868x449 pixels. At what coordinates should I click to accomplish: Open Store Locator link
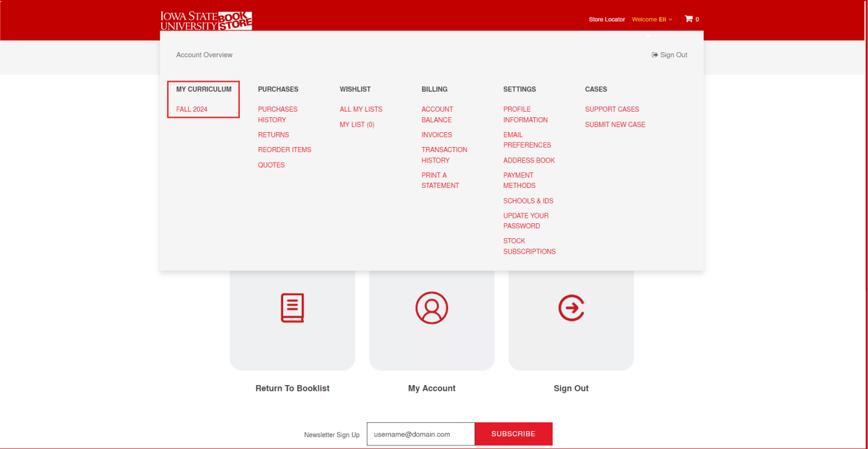tap(607, 19)
